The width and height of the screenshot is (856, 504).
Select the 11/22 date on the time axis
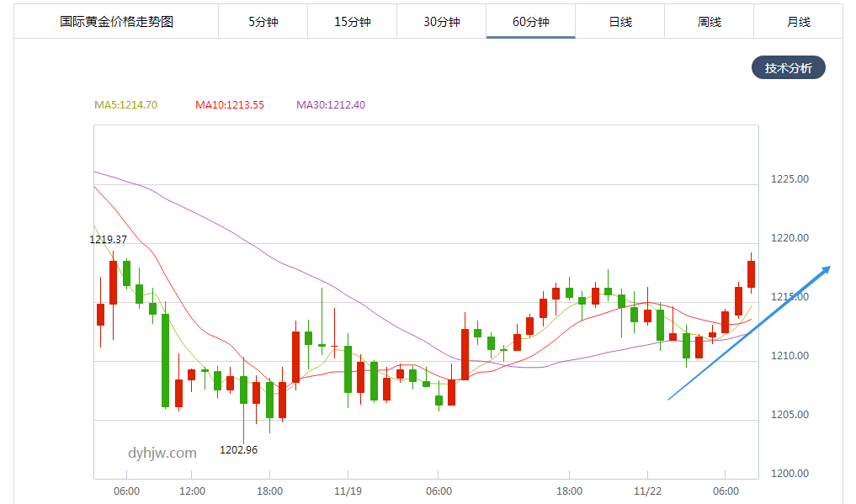pyautogui.click(x=646, y=491)
